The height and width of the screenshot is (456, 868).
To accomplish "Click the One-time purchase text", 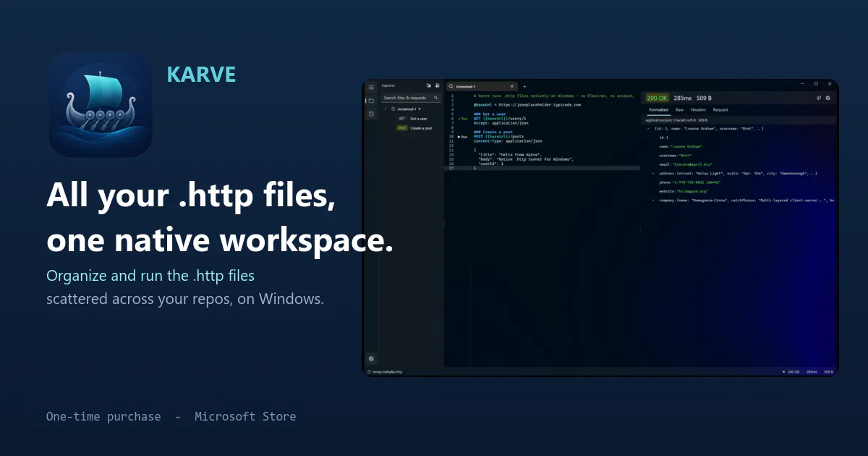I will click(x=103, y=416).
